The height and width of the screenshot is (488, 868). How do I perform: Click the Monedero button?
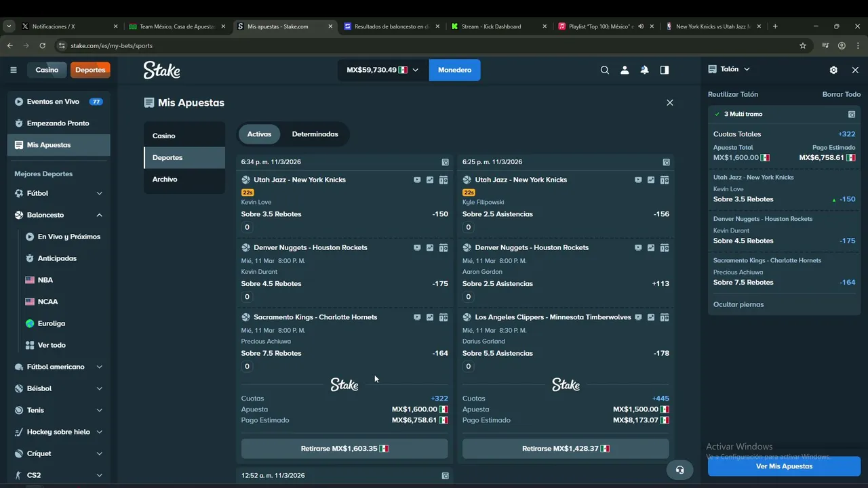click(x=454, y=70)
